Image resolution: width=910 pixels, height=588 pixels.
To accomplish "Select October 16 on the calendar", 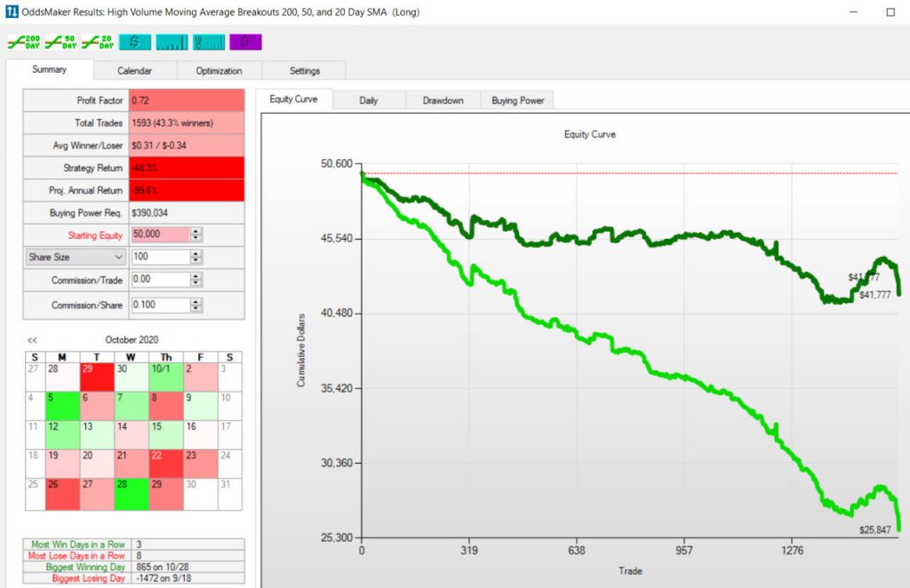I will (x=201, y=435).
